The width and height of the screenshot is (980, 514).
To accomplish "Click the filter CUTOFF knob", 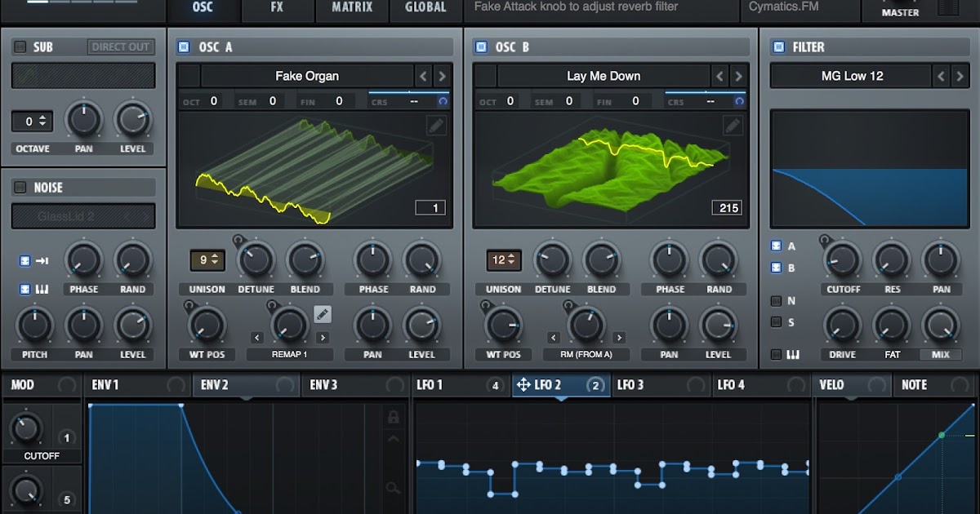I will [843, 261].
